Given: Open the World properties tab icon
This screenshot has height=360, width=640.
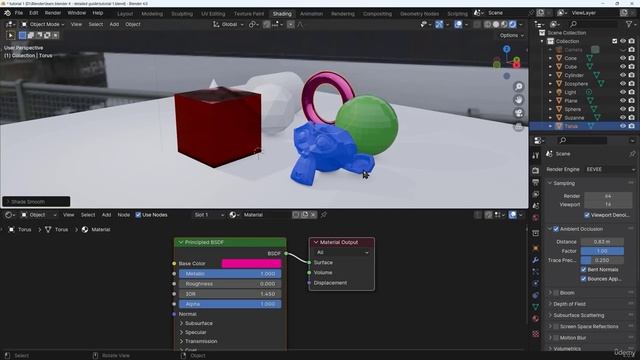Looking at the screenshot, I should pos(536,218).
